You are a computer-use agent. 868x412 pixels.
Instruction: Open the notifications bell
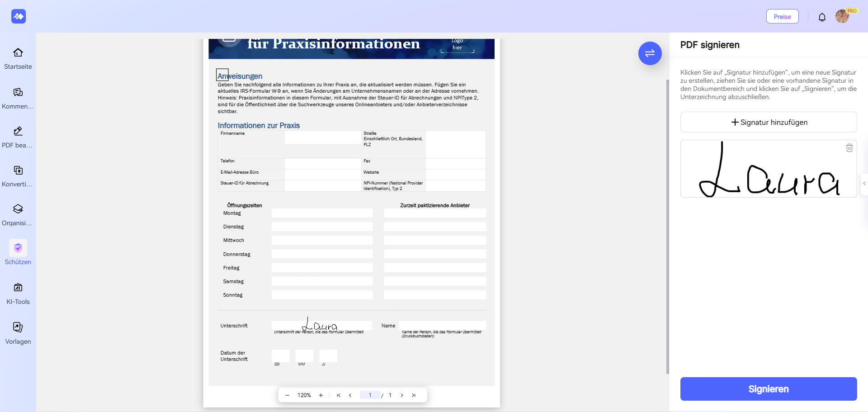pyautogui.click(x=822, y=17)
